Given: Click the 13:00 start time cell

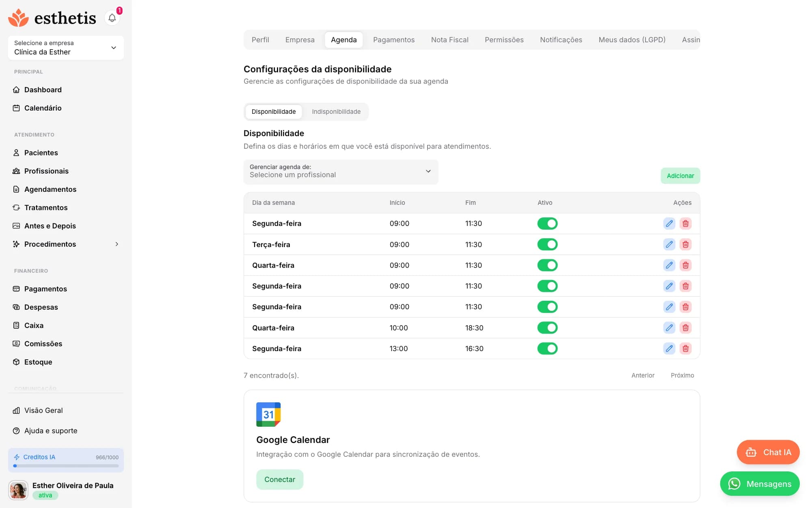Looking at the screenshot, I should [x=398, y=348].
